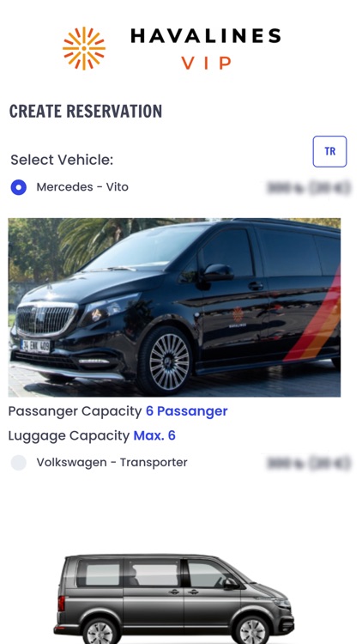Click the Mercedes - Vito label
Screen dimensions: 362x644
pos(82,187)
